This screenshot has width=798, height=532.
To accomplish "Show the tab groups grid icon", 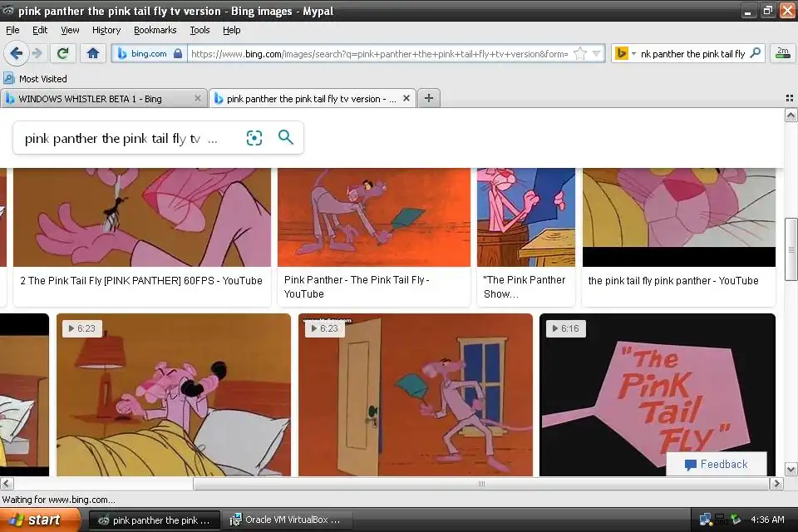I will click(x=790, y=98).
